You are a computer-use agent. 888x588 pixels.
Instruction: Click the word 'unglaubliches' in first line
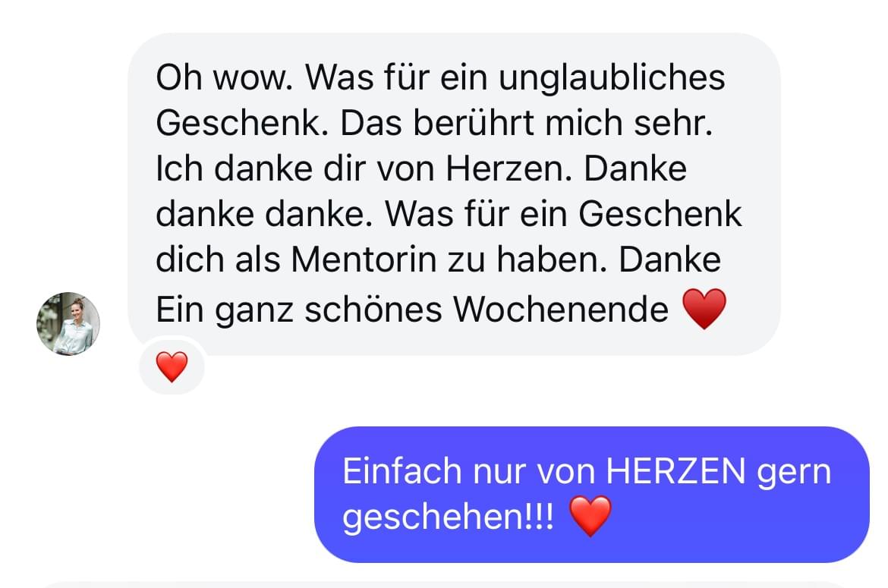[612, 77]
